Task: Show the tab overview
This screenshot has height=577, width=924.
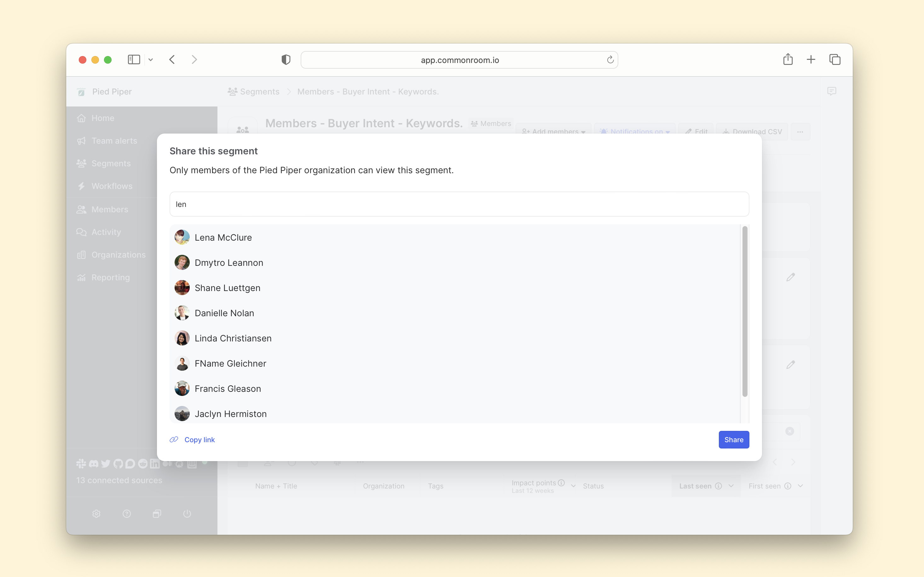Action: tap(834, 60)
